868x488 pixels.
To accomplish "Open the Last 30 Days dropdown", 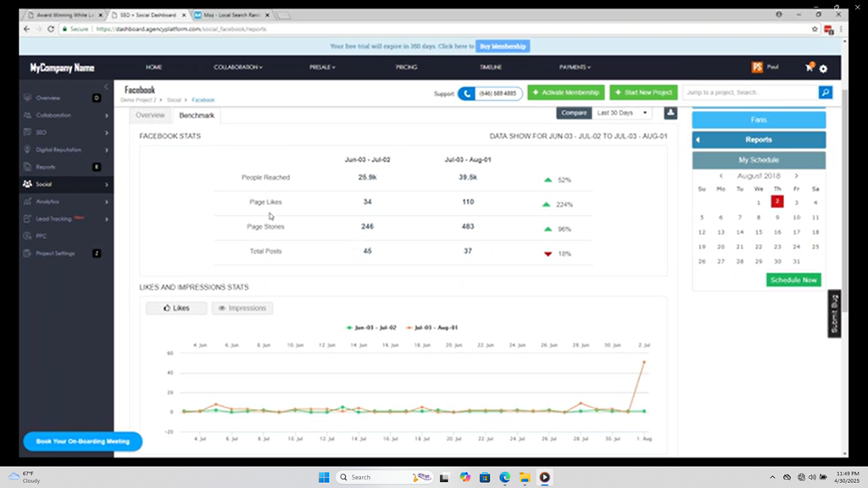I will pyautogui.click(x=622, y=113).
